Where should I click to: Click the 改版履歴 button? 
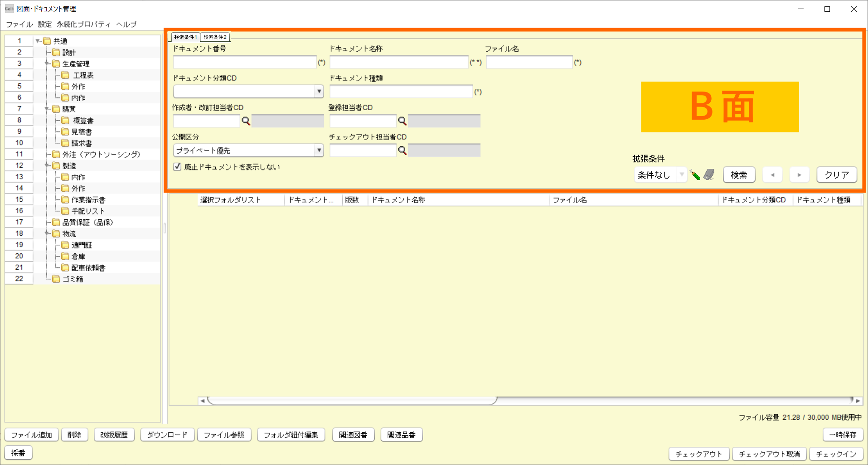(x=114, y=435)
